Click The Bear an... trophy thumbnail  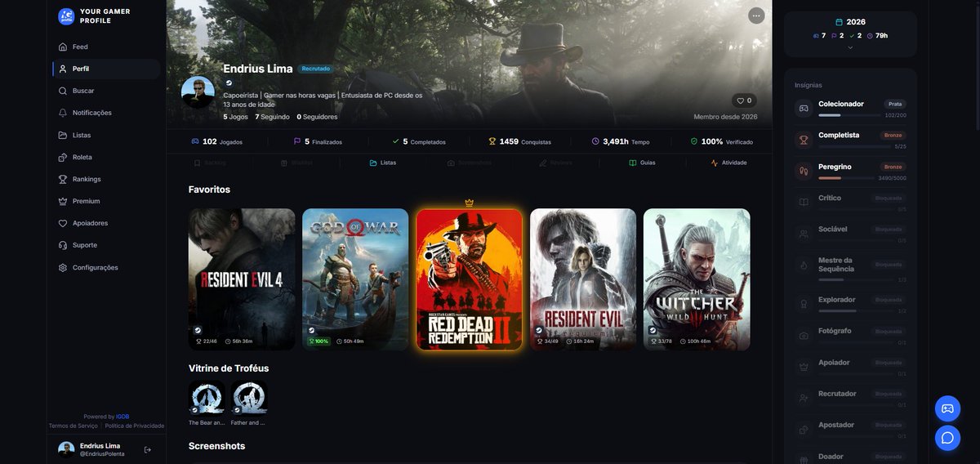click(x=207, y=398)
